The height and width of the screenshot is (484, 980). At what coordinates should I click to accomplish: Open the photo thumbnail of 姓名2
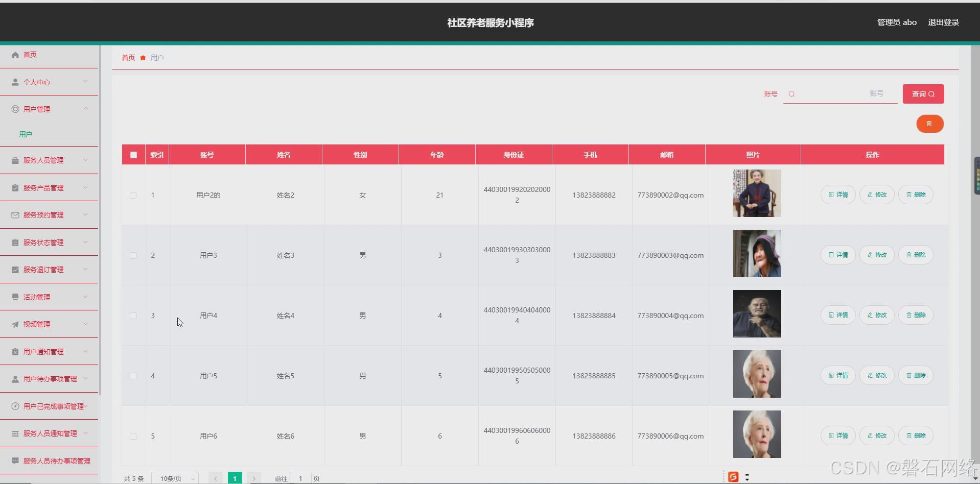point(757,193)
